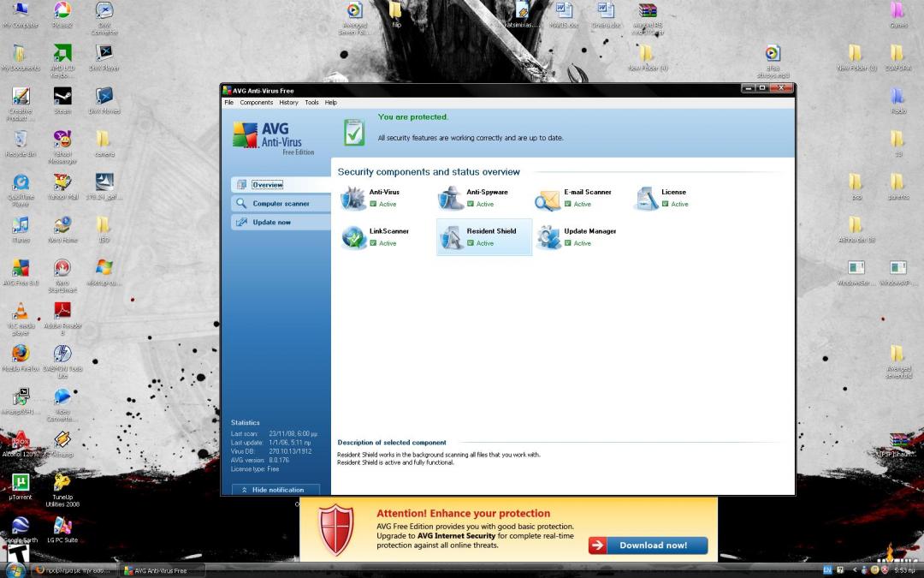This screenshot has width=924, height=578.
Task: Open the LinkScanner component icon
Action: tap(353, 237)
